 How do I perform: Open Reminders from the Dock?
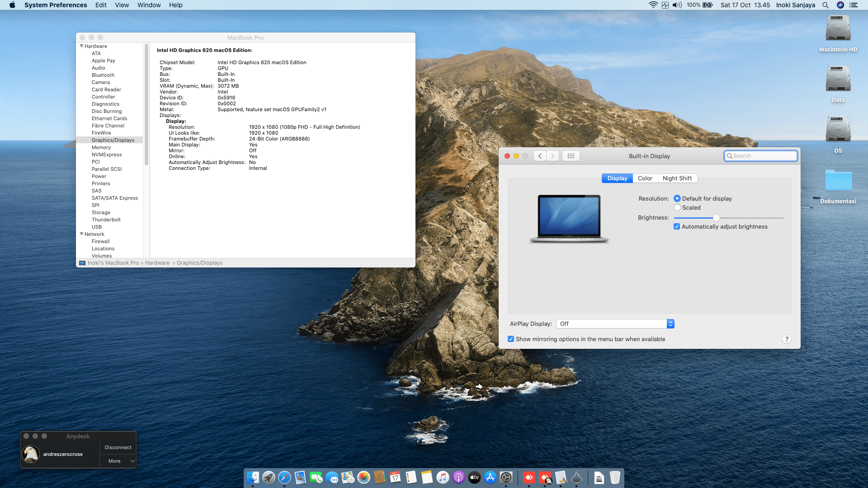[411, 477]
